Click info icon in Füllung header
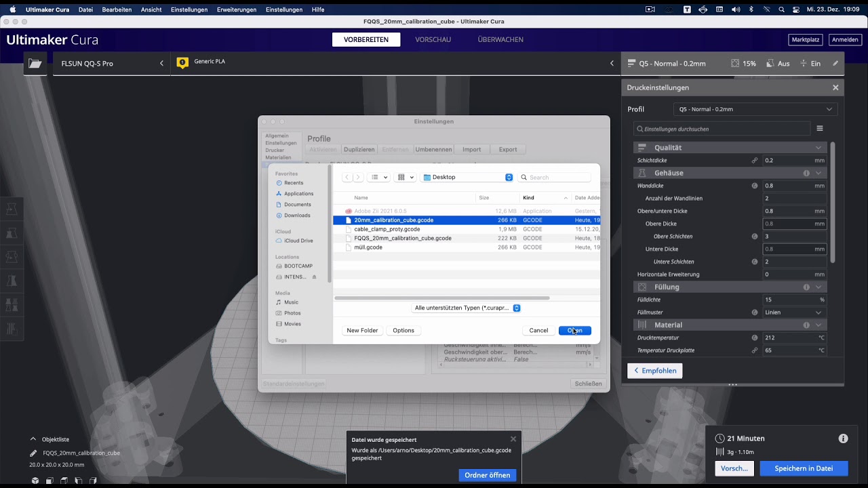 click(x=806, y=287)
